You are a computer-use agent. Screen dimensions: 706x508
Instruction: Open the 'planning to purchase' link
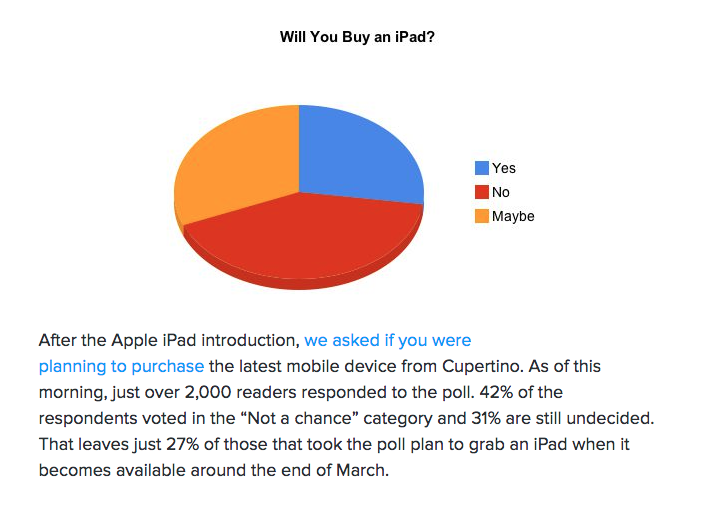(x=122, y=367)
